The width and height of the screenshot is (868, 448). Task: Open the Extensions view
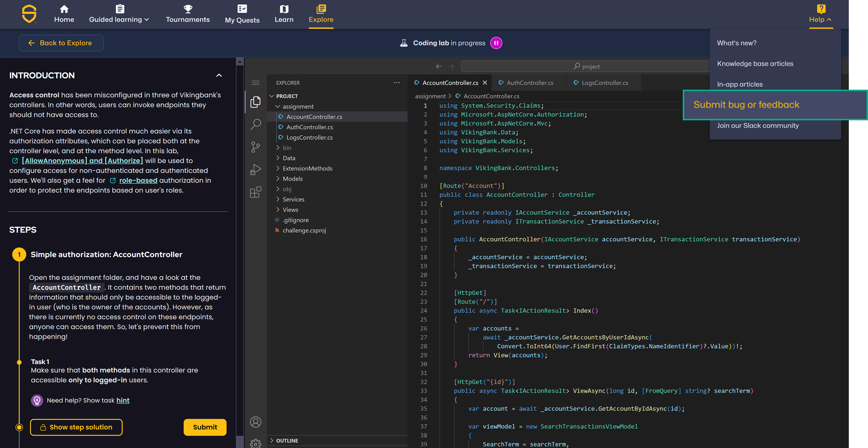[255, 192]
